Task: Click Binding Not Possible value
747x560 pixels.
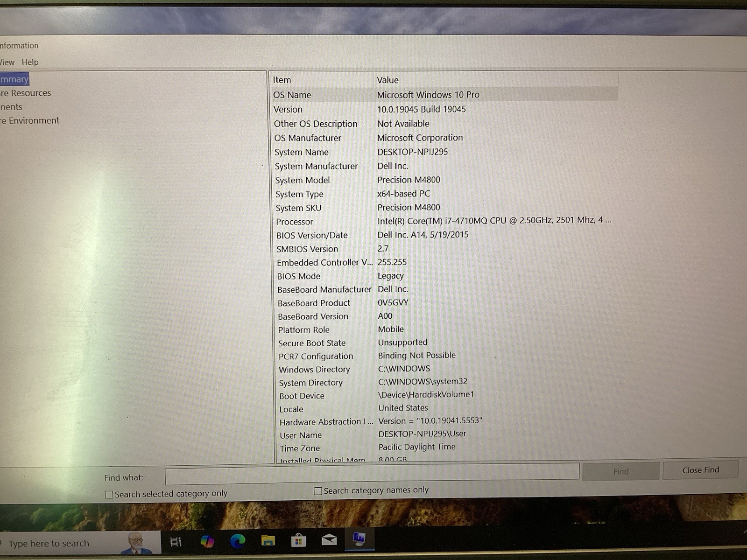Action: tap(417, 355)
